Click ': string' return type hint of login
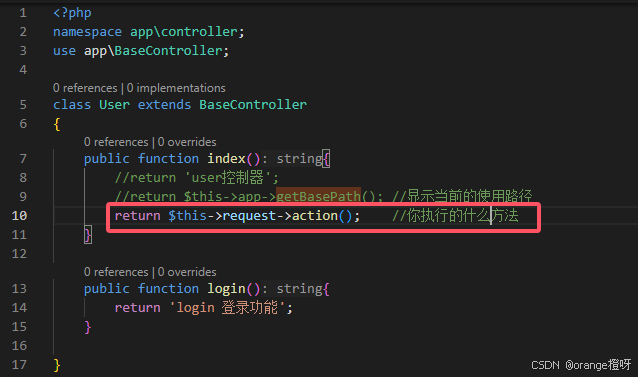The image size is (638, 377). pyautogui.click(x=292, y=289)
